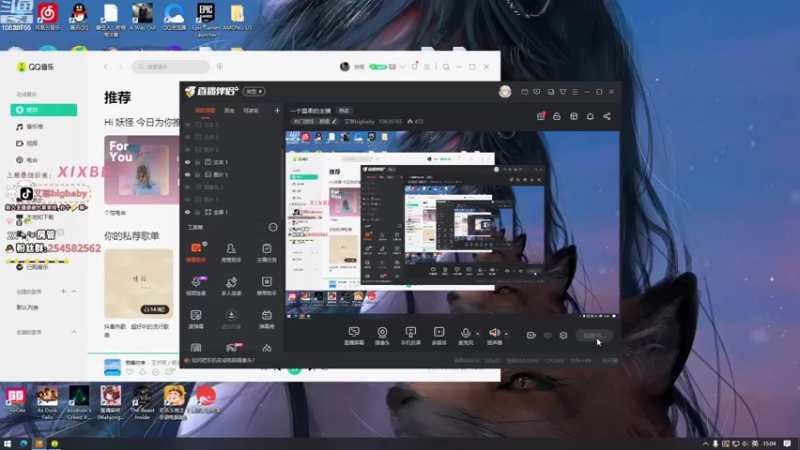Click the start-stream button at bottom right
This screenshot has width=800, height=450.
point(594,336)
